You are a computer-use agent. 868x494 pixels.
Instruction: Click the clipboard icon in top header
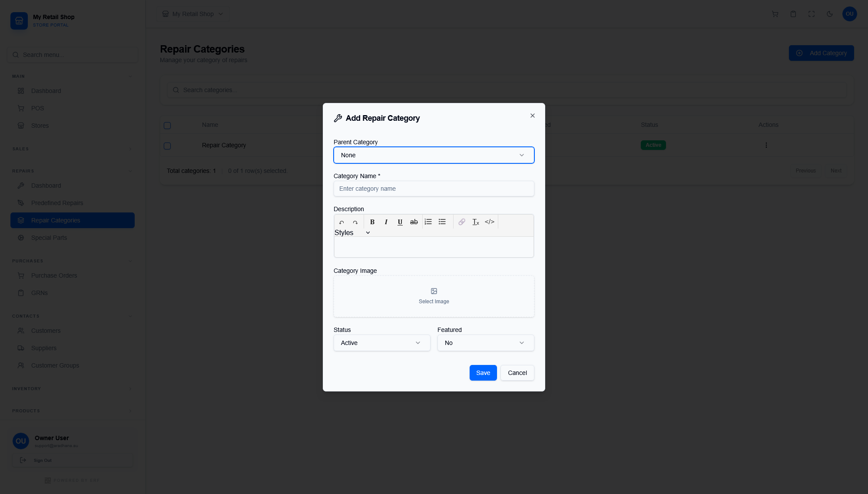793,14
